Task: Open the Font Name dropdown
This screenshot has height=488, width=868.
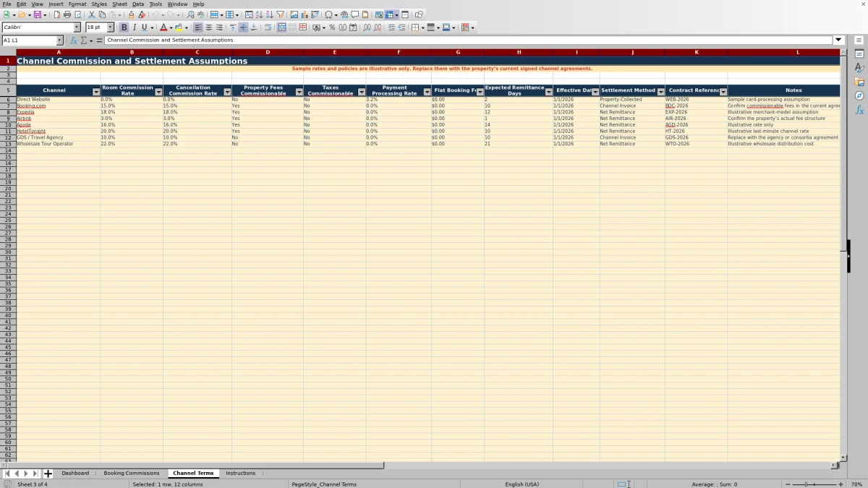Action: pyautogui.click(x=77, y=27)
